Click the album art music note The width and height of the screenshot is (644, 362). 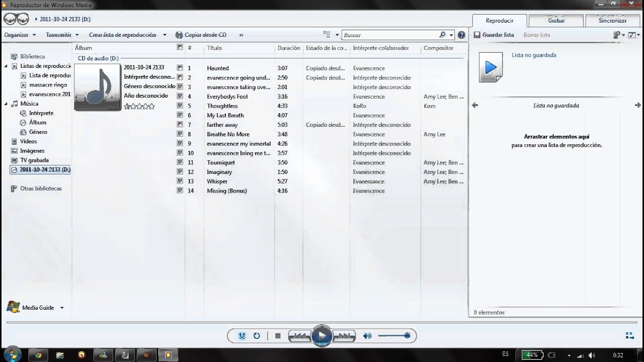pyautogui.click(x=98, y=87)
